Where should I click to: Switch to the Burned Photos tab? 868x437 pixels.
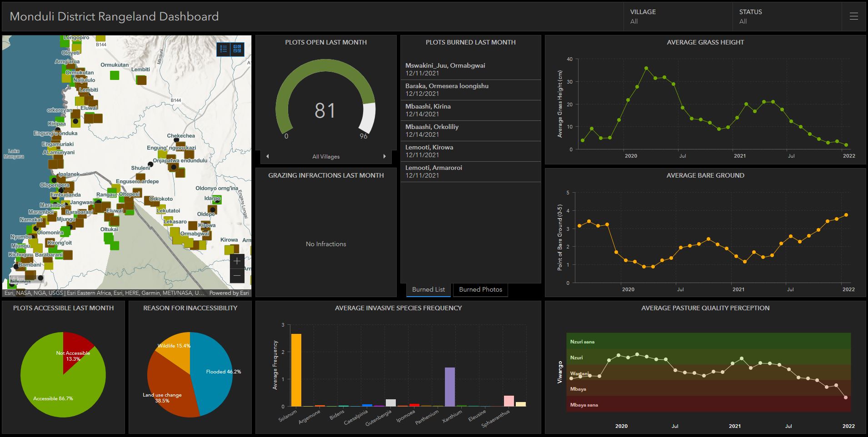click(x=480, y=289)
